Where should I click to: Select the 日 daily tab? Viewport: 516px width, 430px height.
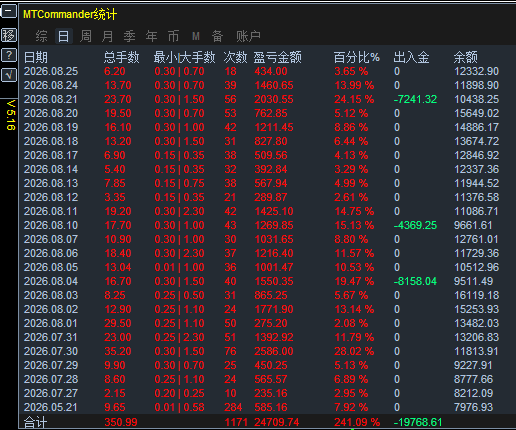(x=63, y=36)
